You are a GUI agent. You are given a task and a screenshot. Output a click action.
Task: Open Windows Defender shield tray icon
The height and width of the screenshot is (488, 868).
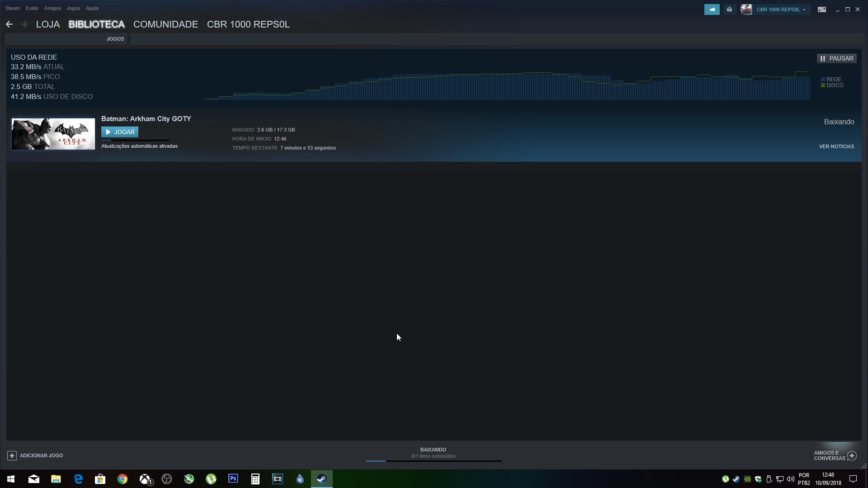pos(758,479)
